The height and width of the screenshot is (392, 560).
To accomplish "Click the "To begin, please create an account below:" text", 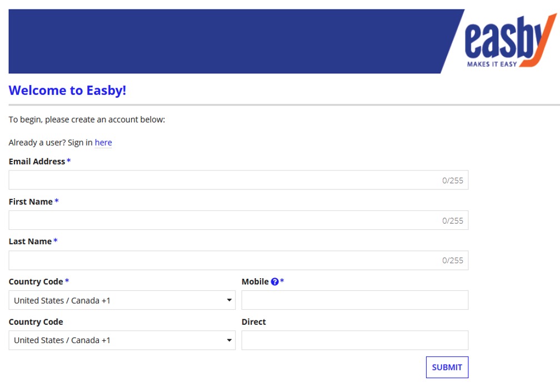I will coord(87,119).
